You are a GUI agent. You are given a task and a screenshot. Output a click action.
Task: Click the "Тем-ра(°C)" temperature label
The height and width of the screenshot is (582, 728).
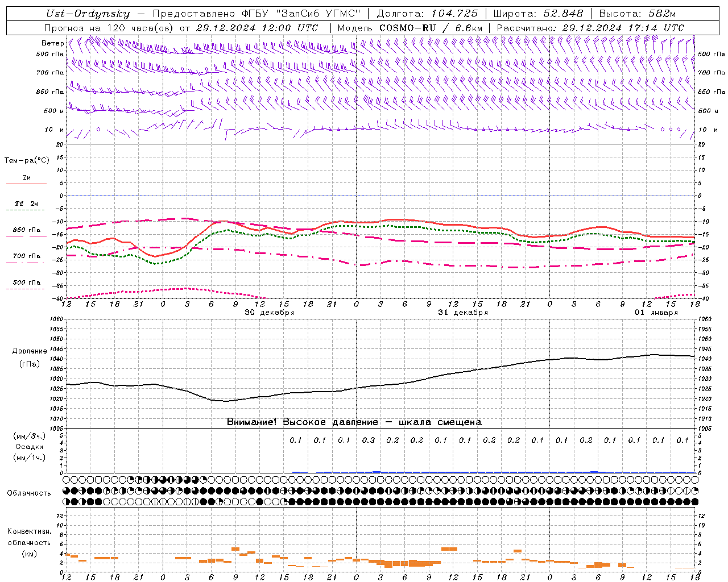coord(27,161)
